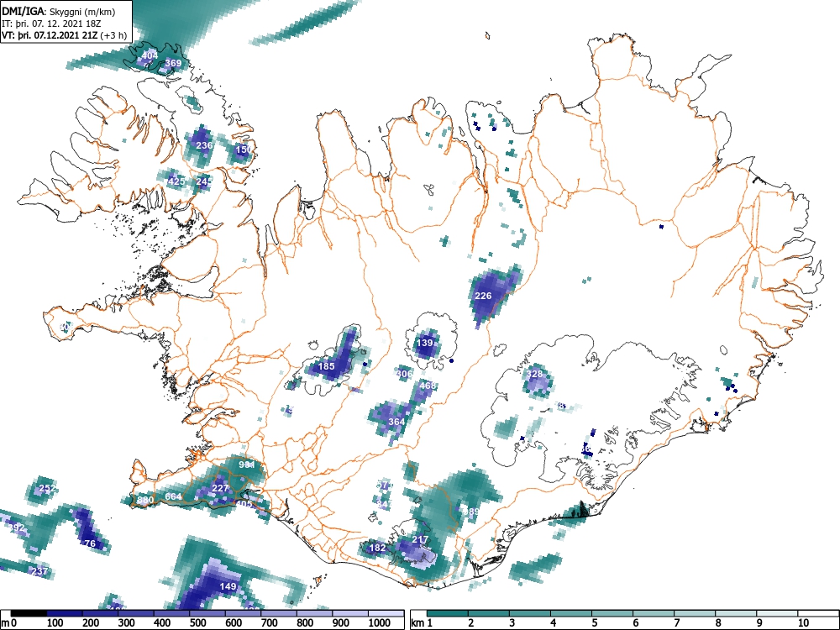Click the 'DMI/IGA: Skyggni (m/km)' title text
The width and height of the screenshot is (840, 630).
59,12
